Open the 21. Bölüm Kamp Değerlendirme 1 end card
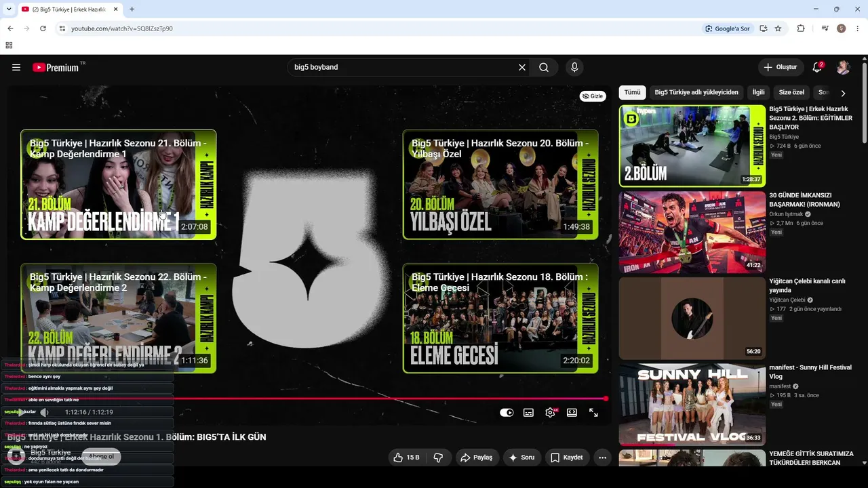Viewport: 868px width, 488px height. coord(119,184)
